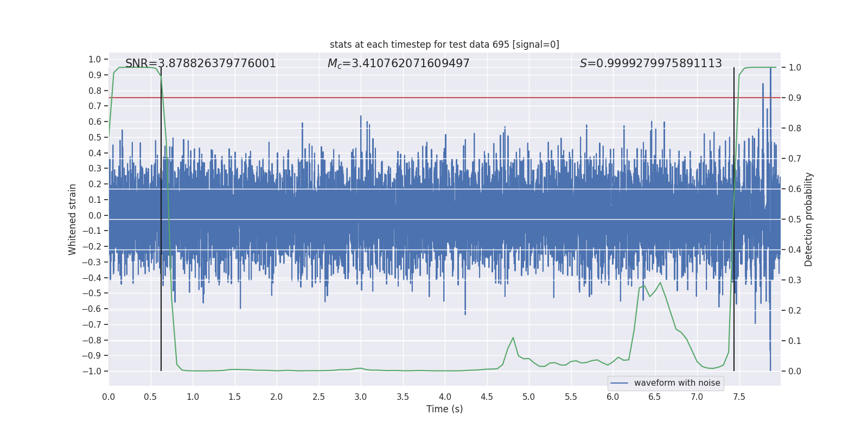This screenshot has width=868, height=434.
Task: Click the blue line sample in the legend
Action: coord(620,383)
